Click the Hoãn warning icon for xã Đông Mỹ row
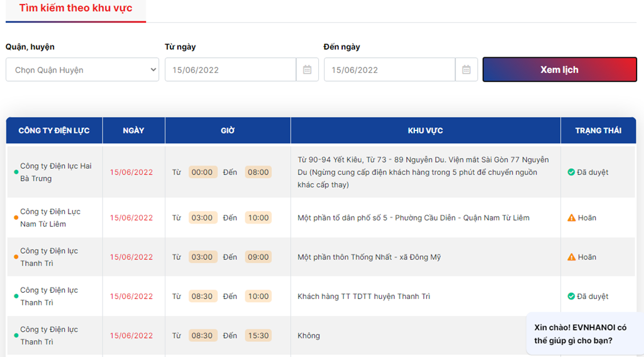This screenshot has height=357, width=644. [571, 257]
